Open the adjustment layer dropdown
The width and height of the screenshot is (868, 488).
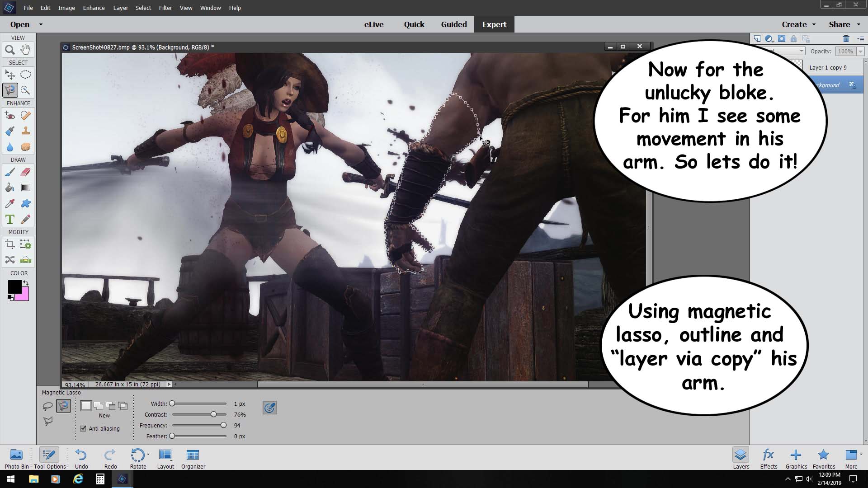point(769,39)
